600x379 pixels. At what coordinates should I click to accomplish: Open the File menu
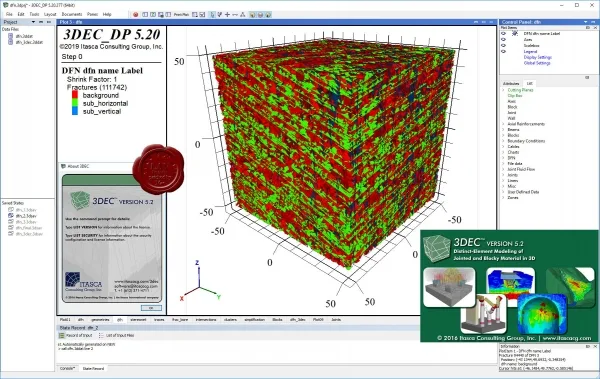point(9,14)
